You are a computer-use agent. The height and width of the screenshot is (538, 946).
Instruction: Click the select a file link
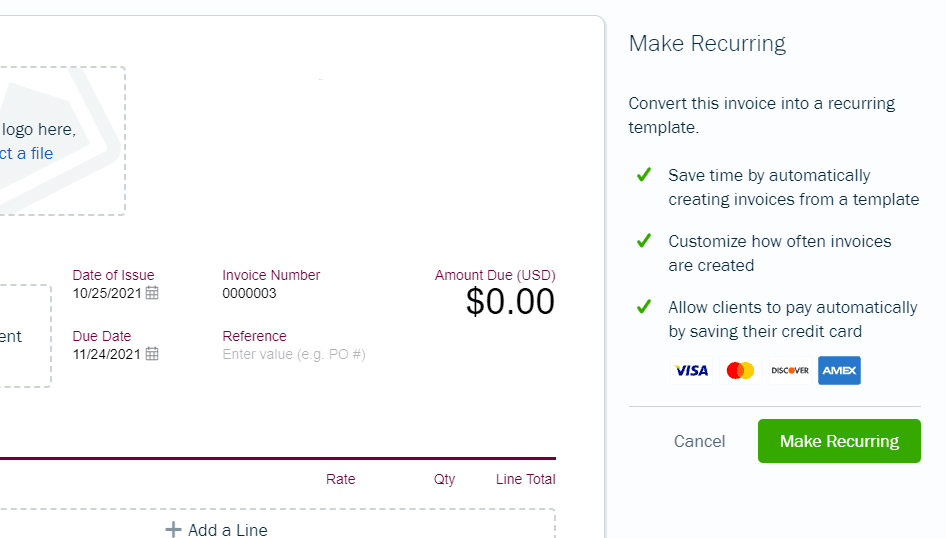(27, 153)
